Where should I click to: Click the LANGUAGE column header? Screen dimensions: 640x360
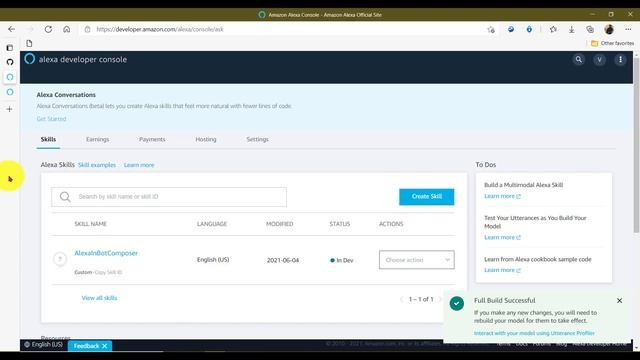coord(212,224)
